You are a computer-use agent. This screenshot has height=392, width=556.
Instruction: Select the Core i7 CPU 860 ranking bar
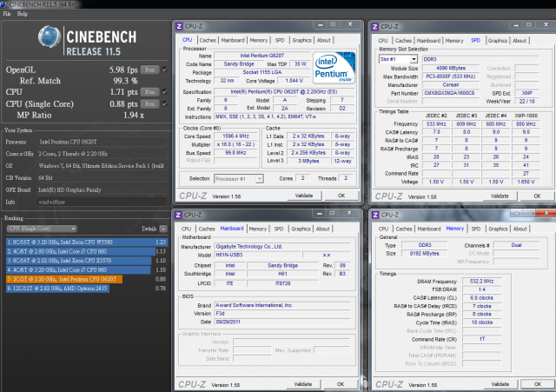tap(81, 251)
